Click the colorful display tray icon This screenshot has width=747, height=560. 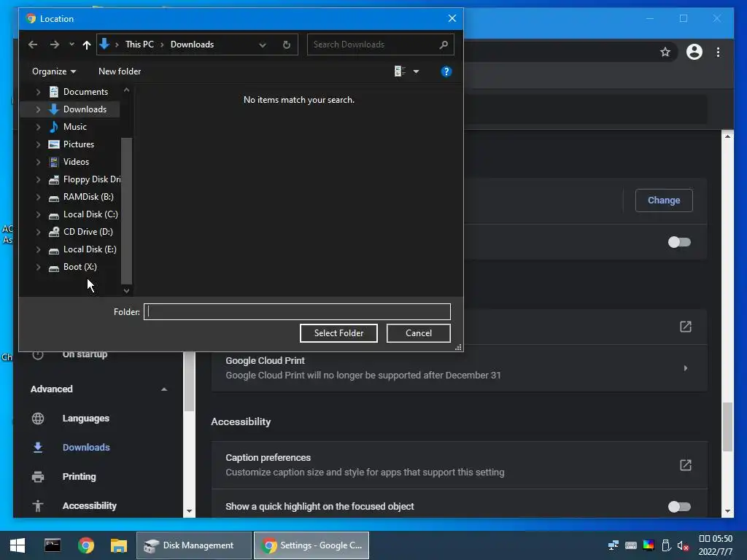(x=649, y=545)
